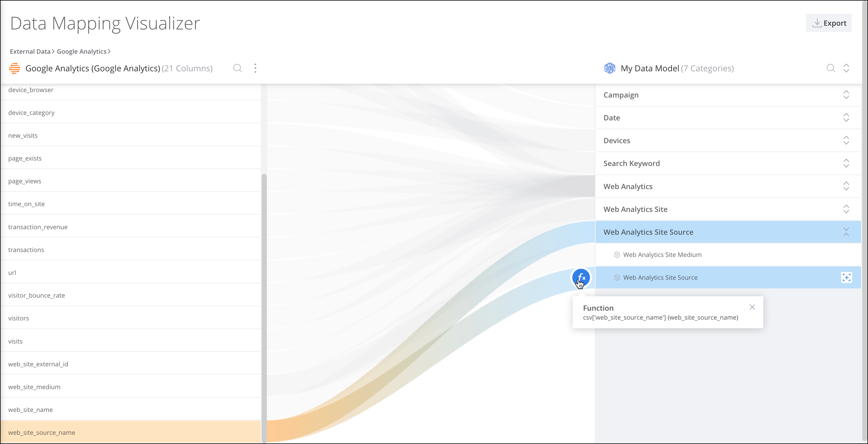Click the Devices category label
The height and width of the screenshot is (444, 868).
tap(616, 141)
